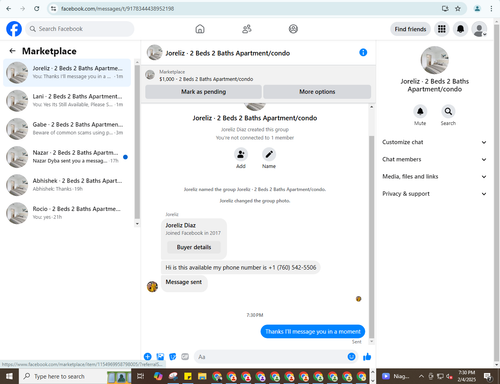
Task: Open Chrome profile icon
Action: point(477,9)
